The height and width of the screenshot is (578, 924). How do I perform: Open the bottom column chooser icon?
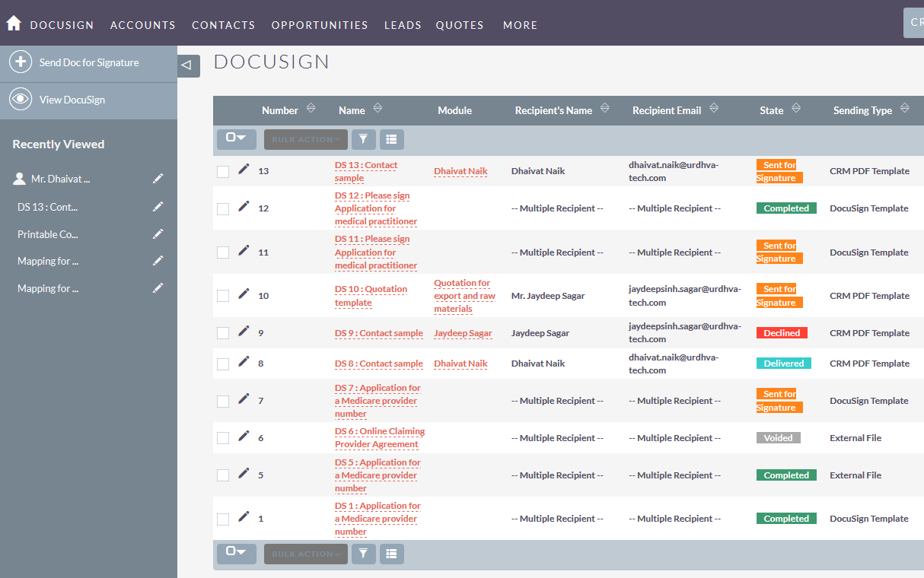pos(392,554)
